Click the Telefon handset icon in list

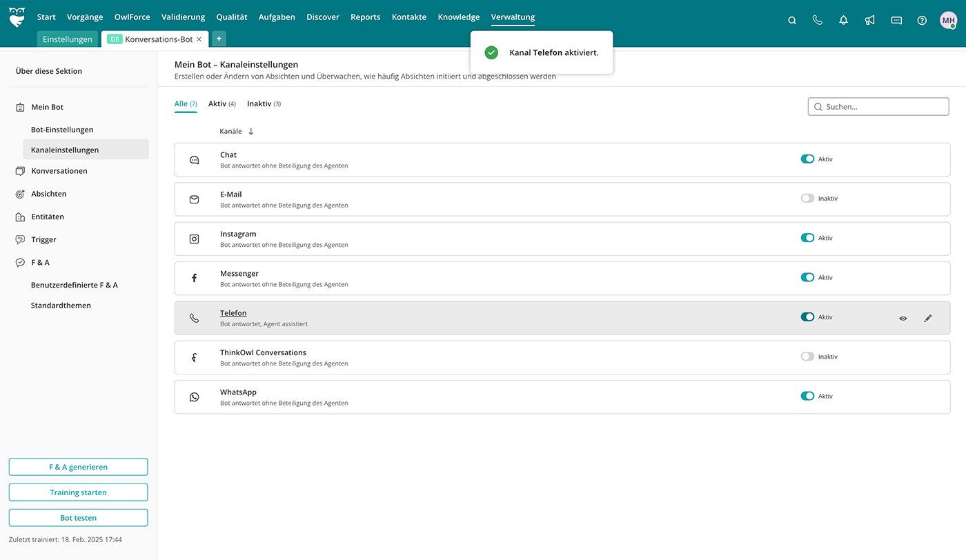(x=194, y=318)
